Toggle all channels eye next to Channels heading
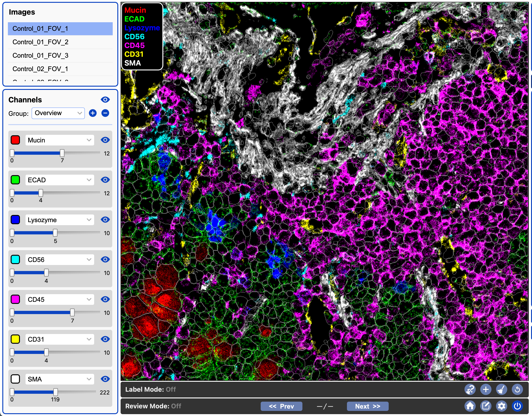 (x=105, y=100)
